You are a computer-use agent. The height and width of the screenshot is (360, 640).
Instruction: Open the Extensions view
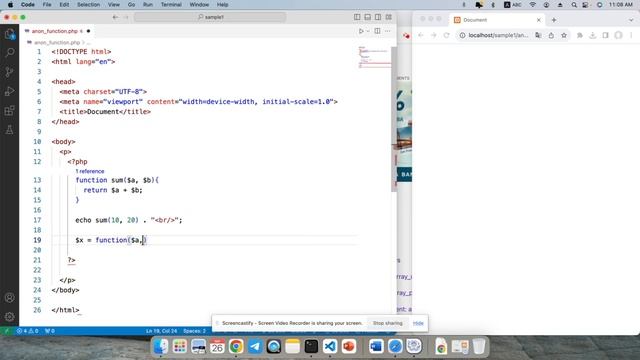click(x=9, y=111)
